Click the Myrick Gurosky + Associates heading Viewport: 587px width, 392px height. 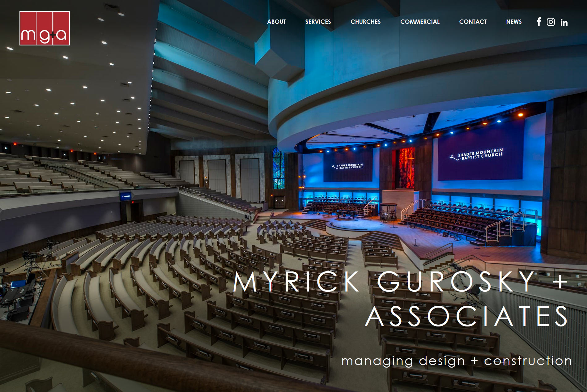(401, 299)
